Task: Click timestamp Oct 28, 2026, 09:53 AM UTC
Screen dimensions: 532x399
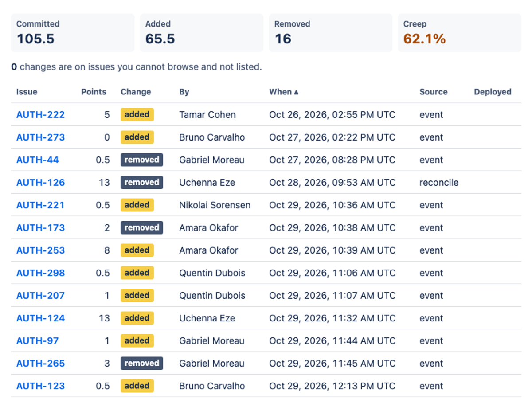Action: click(332, 183)
